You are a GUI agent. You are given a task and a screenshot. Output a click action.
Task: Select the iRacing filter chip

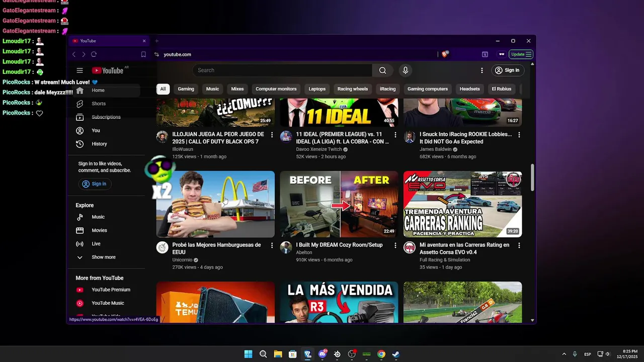(x=387, y=89)
